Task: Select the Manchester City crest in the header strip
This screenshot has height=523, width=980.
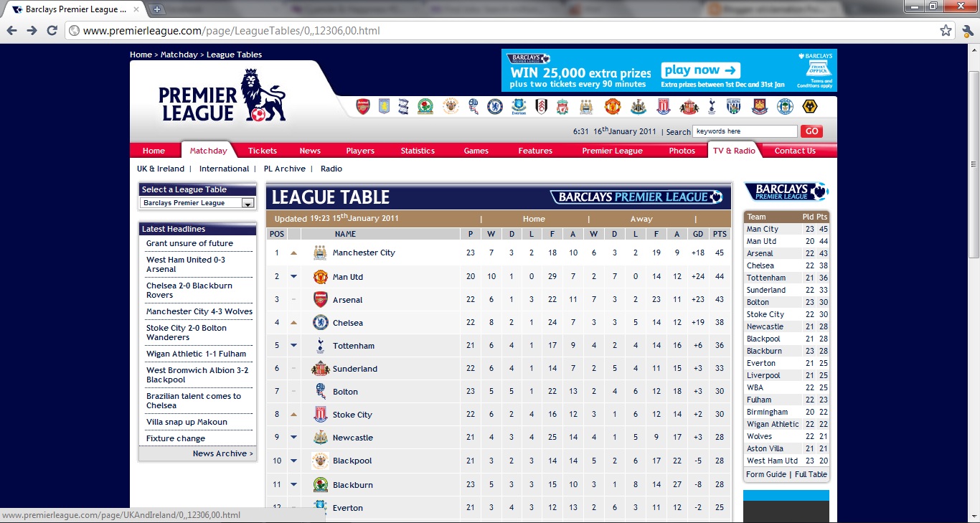Action: pyautogui.click(x=587, y=107)
